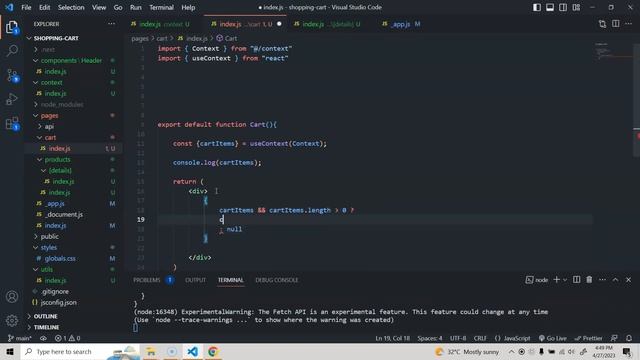This screenshot has height=360, width=640.
Task: Split the editor right
Action: (616, 24)
